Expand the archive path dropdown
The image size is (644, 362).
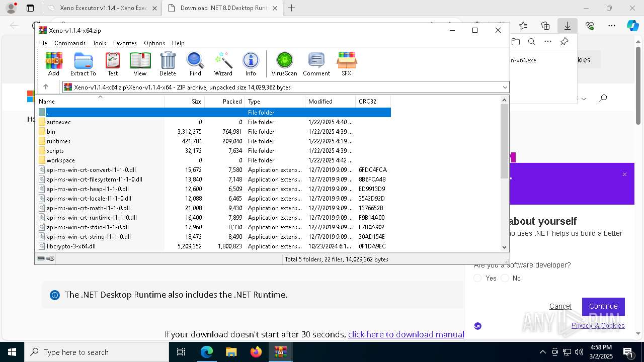(505, 87)
